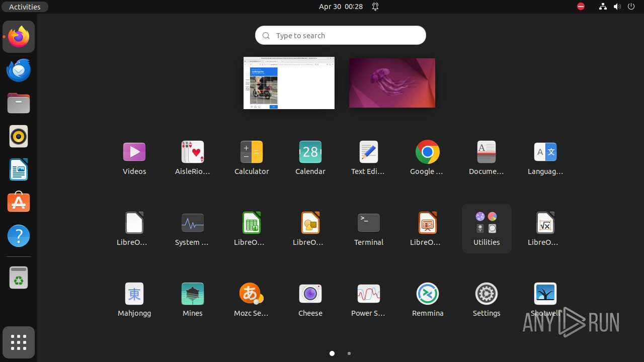
Task: Open Thunderbird Mail from the dock
Action: click(x=19, y=70)
